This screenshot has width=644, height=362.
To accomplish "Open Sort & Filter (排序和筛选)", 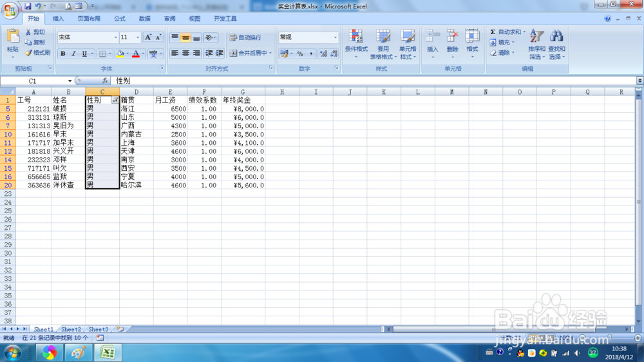I will point(536,44).
